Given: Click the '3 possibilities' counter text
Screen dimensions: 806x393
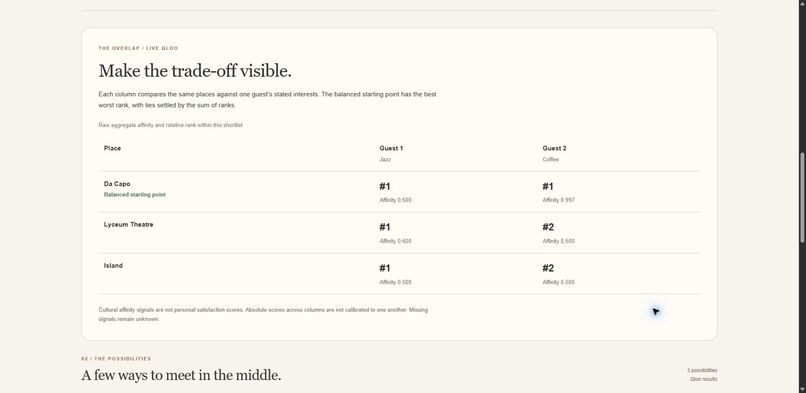Looking at the screenshot, I should [702, 370].
